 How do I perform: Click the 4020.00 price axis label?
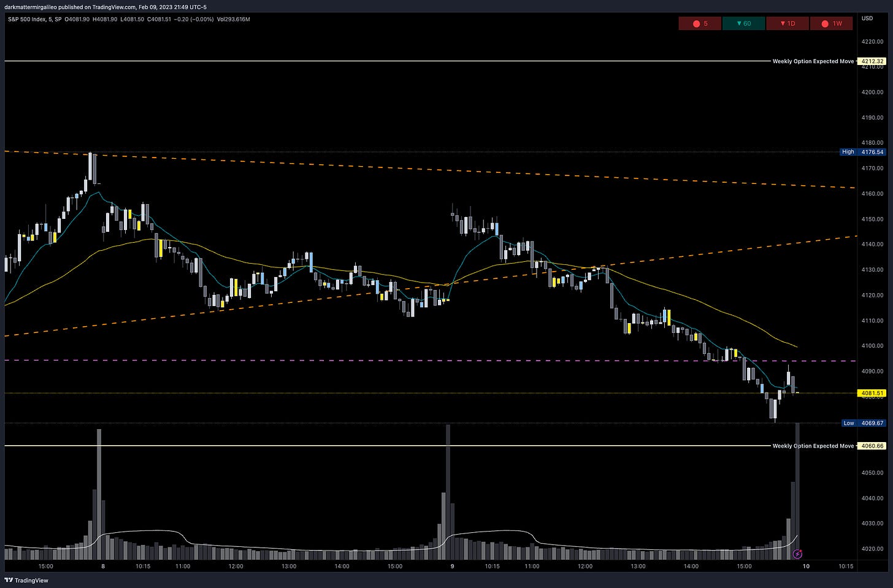pyautogui.click(x=872, y=549)
